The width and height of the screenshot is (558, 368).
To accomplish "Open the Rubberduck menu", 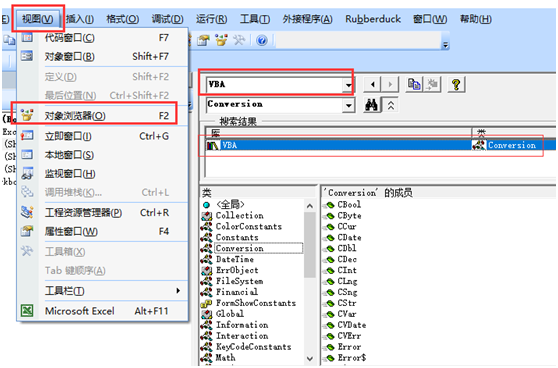I will point(373,19).
